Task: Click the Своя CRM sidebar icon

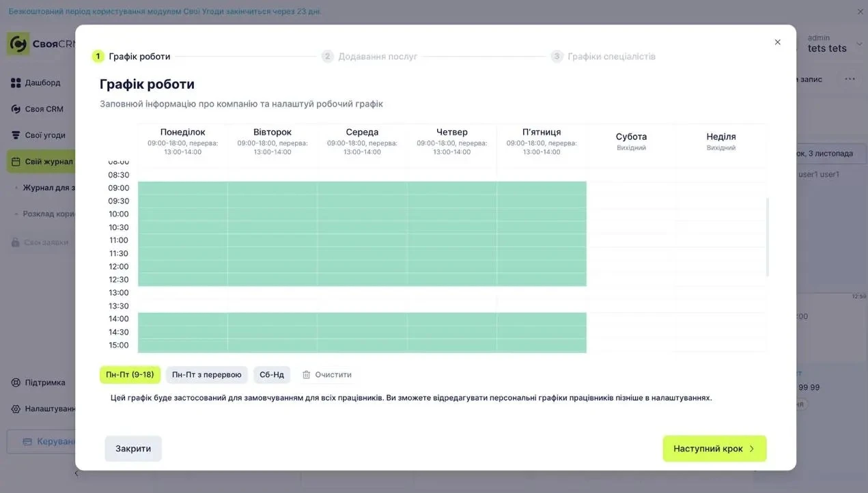Action: coord(16,109)
